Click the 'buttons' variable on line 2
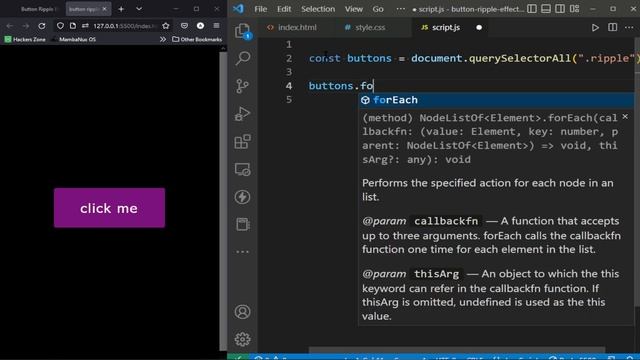The height and width of the screenshot is (360, 640). click(369, 58)
